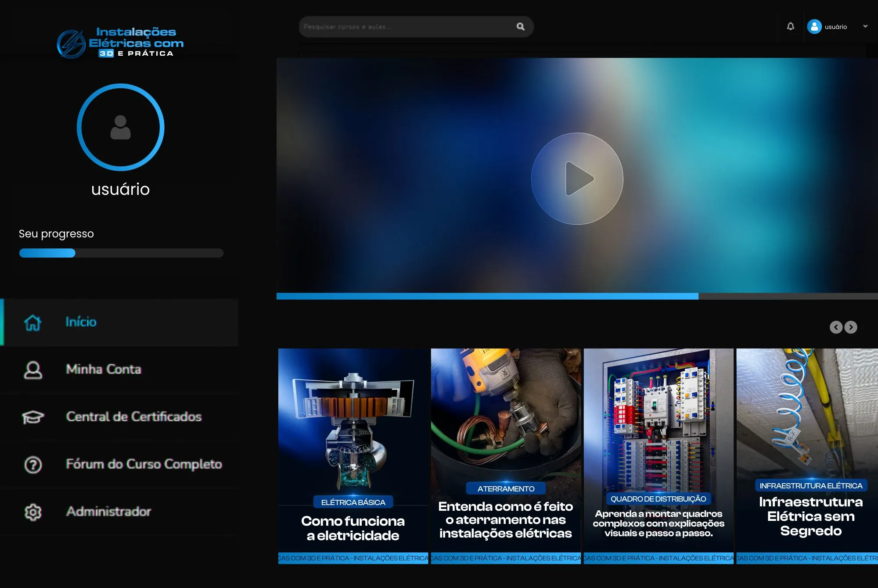Click the course search input field
The image size is (878, 588).
coord(404,27)
